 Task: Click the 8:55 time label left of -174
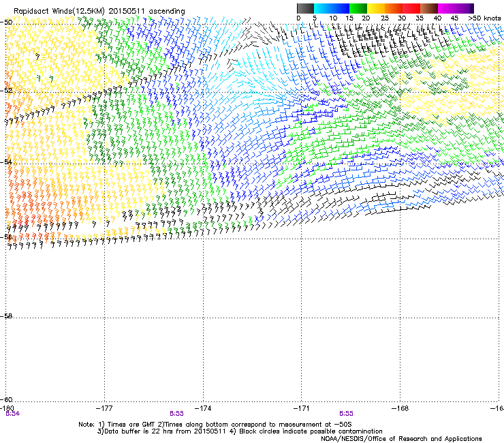click(x=176, y=414)
